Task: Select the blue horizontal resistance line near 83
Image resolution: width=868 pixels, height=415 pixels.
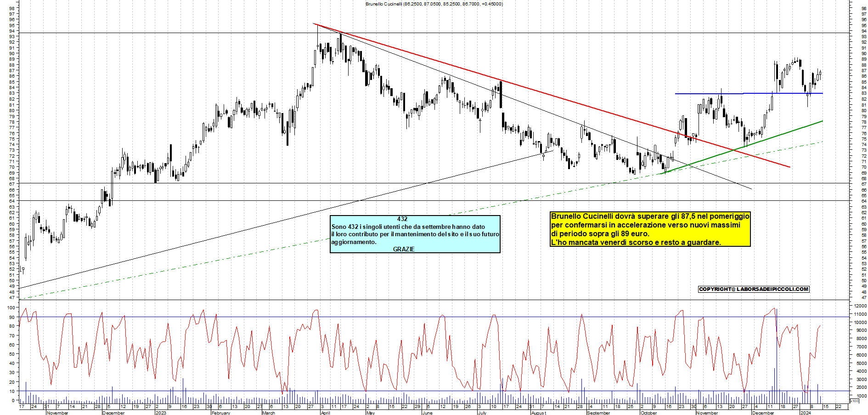Action: (749, 93)
